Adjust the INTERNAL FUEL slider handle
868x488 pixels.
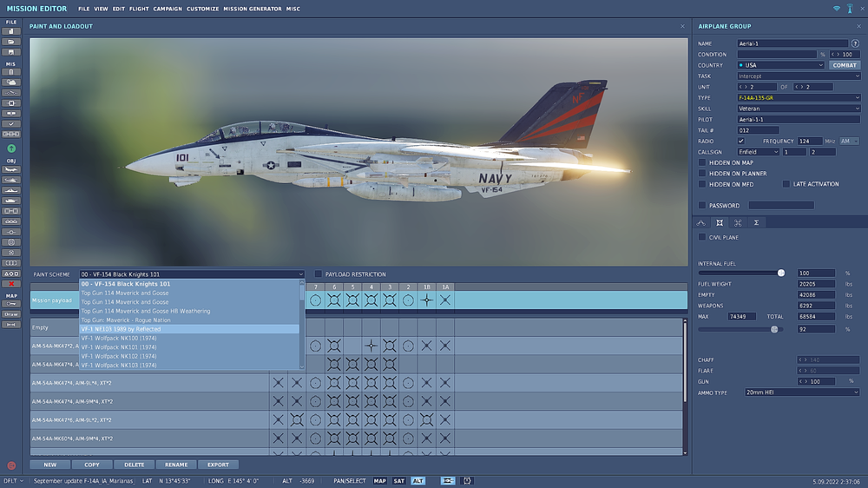coord(780,273)
